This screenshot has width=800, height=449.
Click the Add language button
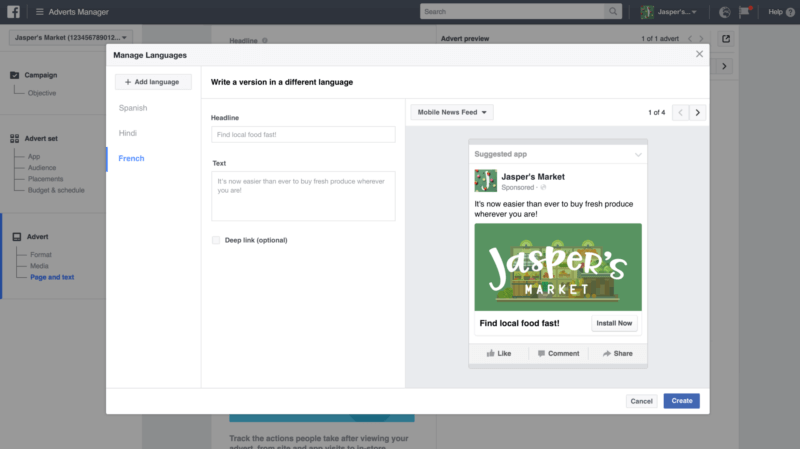point(153,82)
